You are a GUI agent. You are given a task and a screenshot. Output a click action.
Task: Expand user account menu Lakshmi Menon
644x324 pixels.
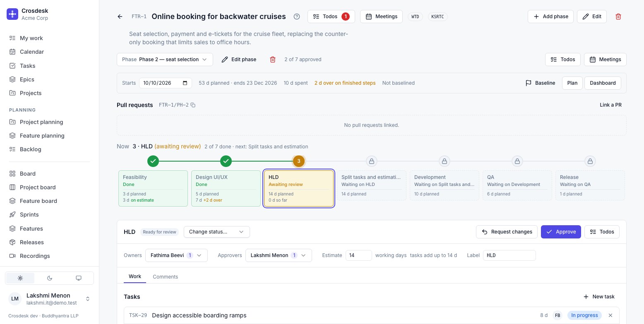[x=50, y=299]
